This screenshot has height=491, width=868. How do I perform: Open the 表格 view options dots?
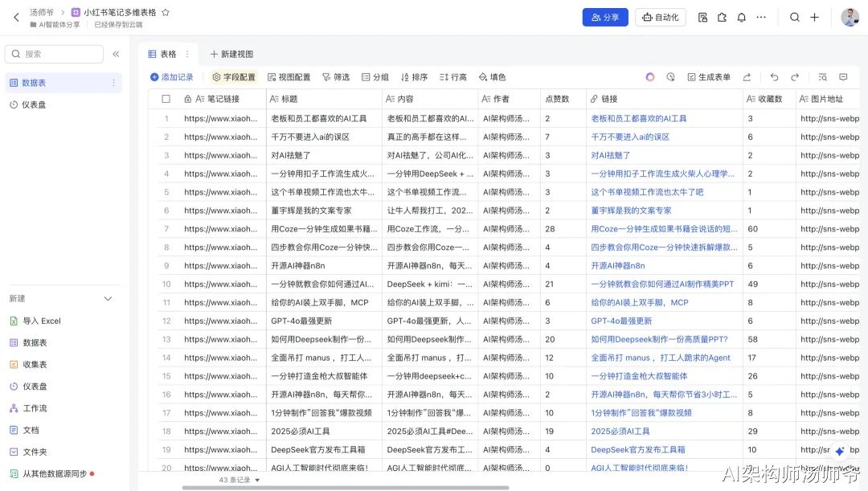click(187, 54)
